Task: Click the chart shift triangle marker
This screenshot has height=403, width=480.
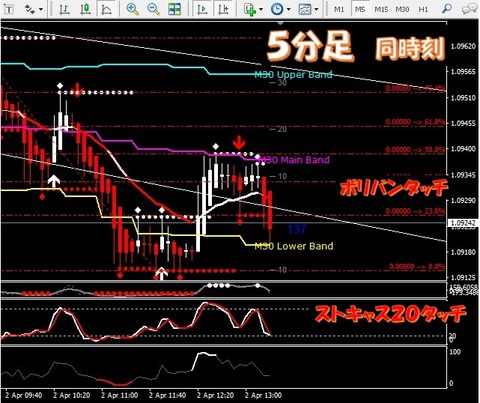Action: pos(281,23)
